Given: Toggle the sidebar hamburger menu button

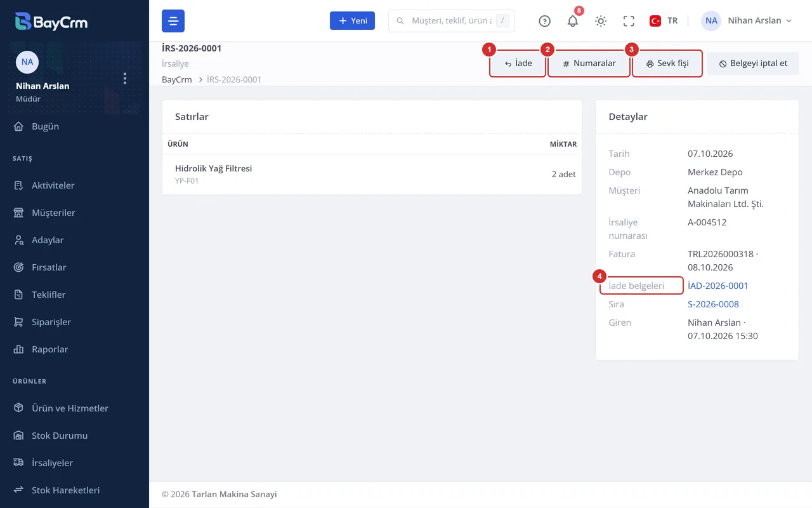Looking at the screenshot, I should coord(173,21).
